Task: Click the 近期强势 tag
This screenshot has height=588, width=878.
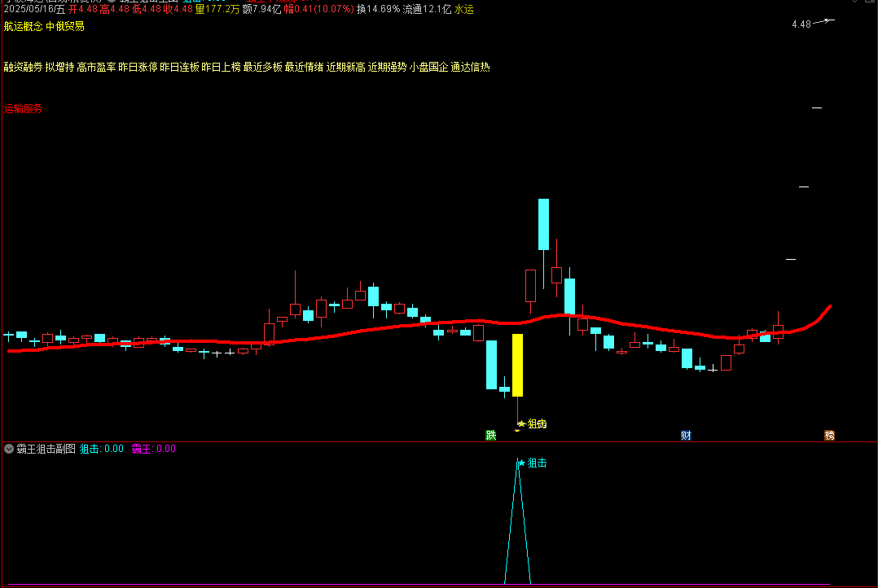Action: pos(388,68)
